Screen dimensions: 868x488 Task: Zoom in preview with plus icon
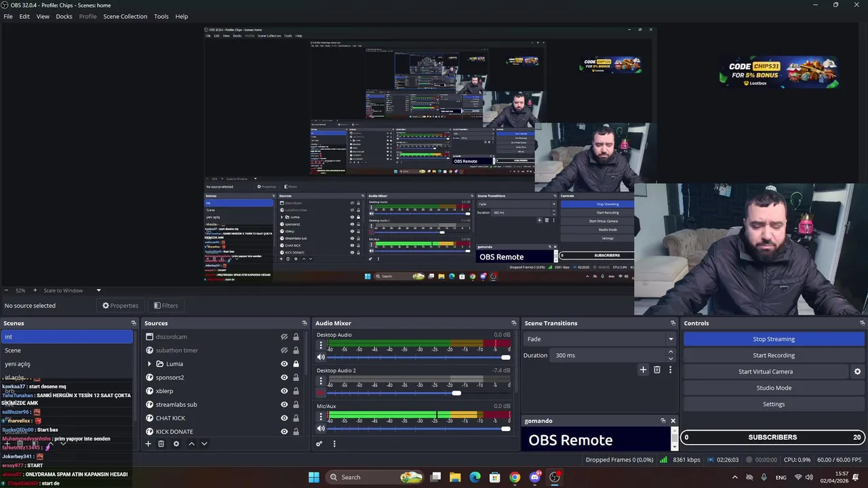coord(35,290)
